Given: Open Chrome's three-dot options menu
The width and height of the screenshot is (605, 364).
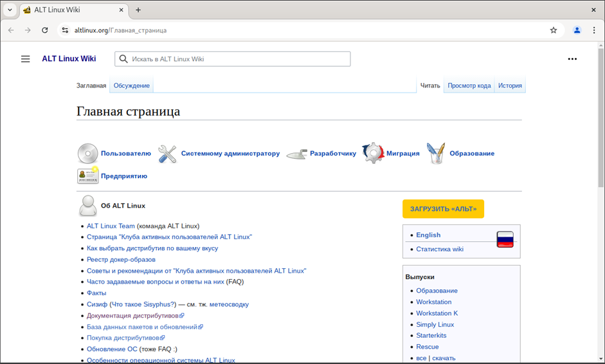Looking at the screenshot, I should click(x=594, y=30).
